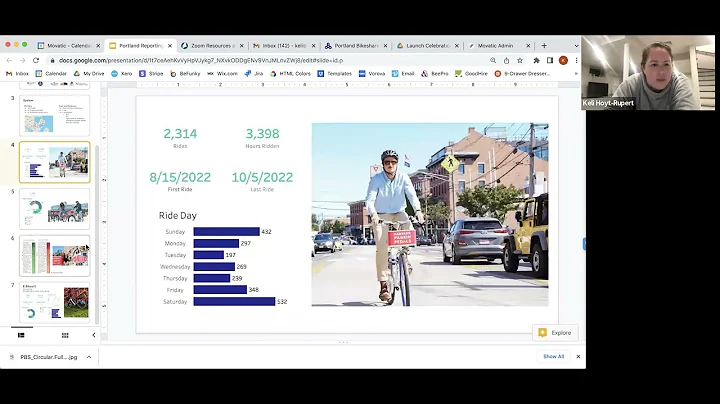
Task: Open the Jira bookmark
Action: coord(253,73)
